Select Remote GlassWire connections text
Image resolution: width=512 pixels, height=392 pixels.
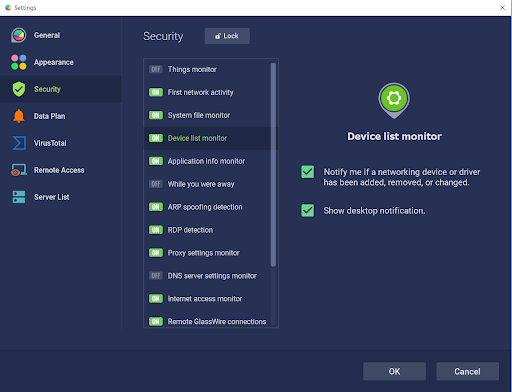217,322
